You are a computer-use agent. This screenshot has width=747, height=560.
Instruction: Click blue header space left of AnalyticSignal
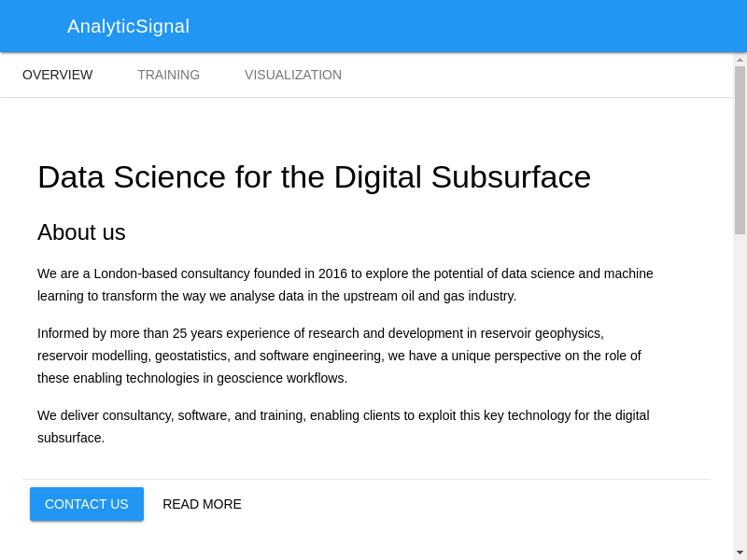pos(33,26)
